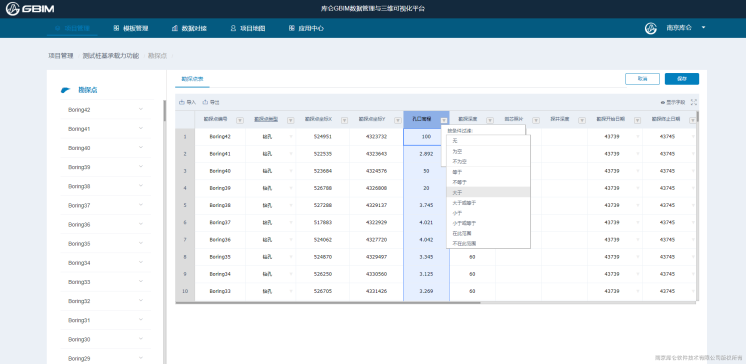Click the blue 保存 save button

tap(682, 79)
